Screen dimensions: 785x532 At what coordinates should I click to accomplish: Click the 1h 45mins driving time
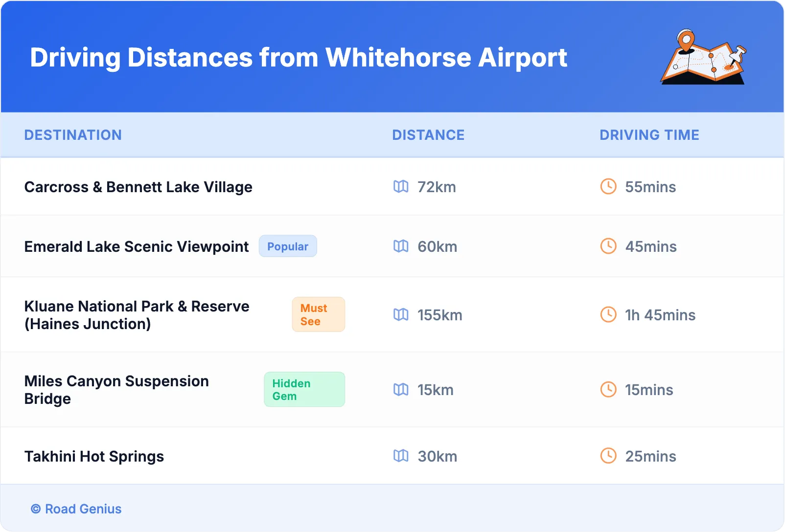[x=660, y=315]
